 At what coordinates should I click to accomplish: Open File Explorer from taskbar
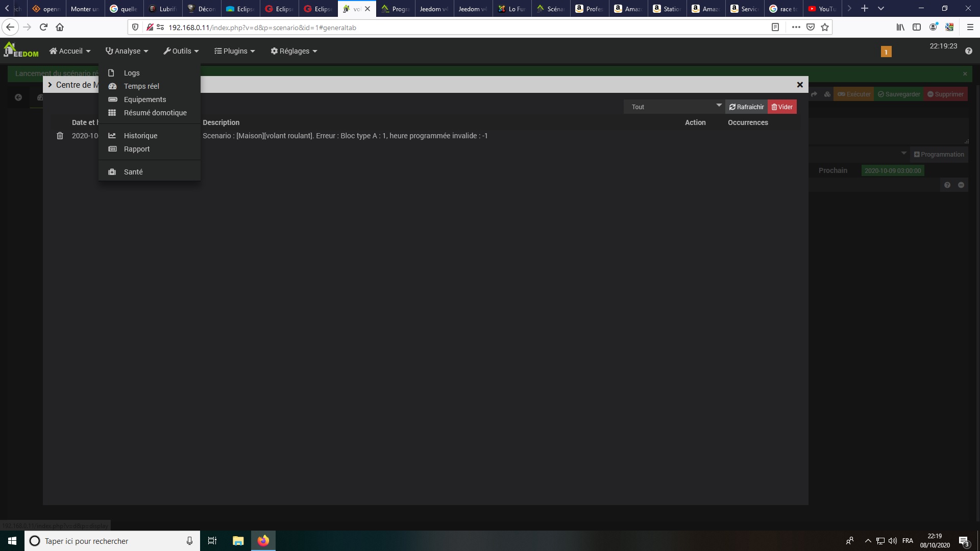[238, 541]
